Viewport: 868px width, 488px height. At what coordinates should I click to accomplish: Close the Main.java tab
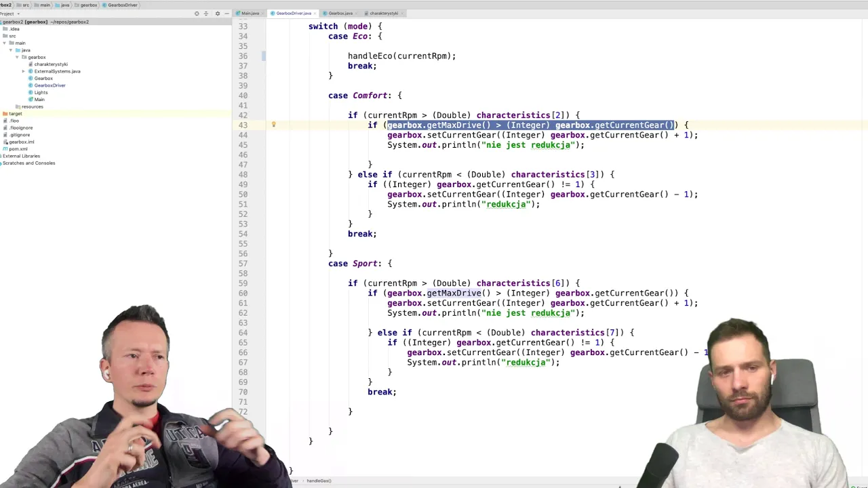264,14
